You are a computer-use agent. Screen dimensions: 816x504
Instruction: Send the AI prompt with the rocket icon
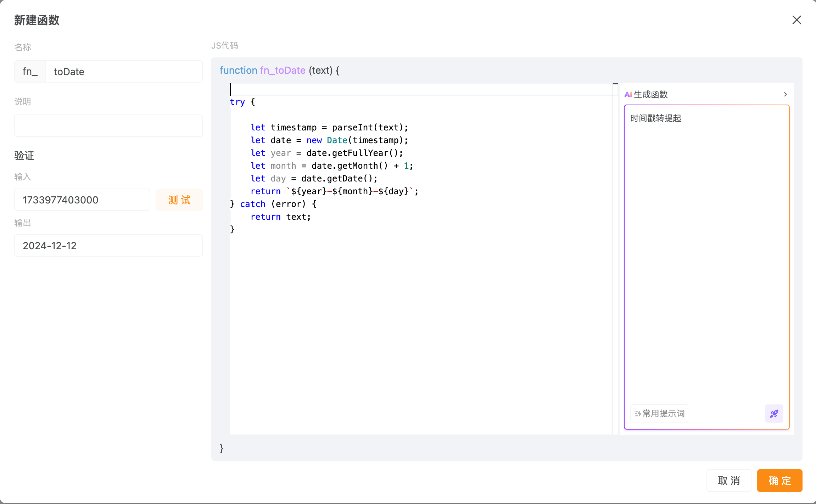coord(774,414)
